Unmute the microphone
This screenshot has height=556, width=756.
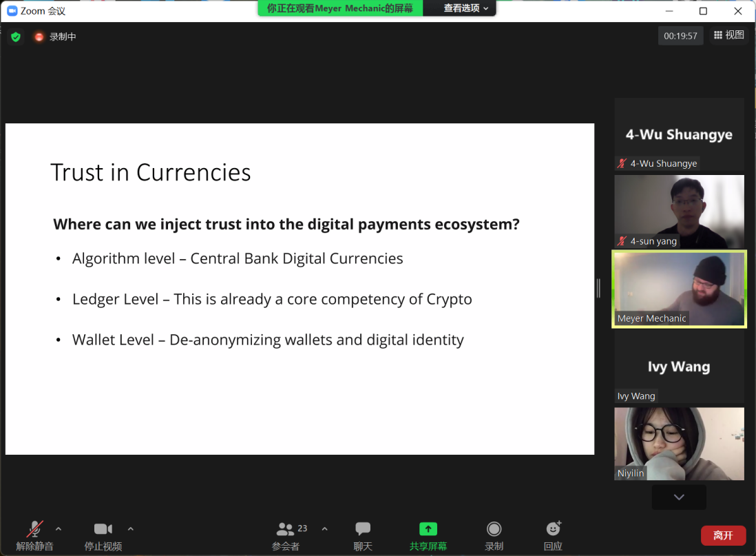point(34,529)
